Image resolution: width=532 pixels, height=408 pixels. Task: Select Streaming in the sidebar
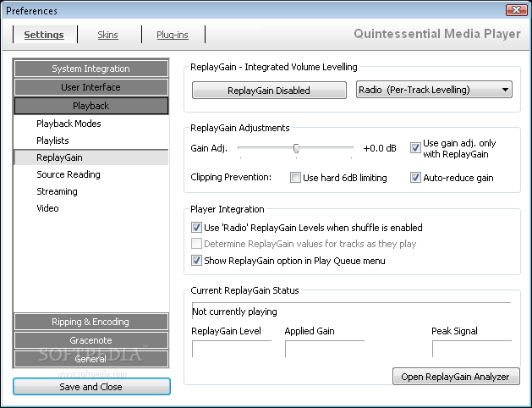[91, 191]
